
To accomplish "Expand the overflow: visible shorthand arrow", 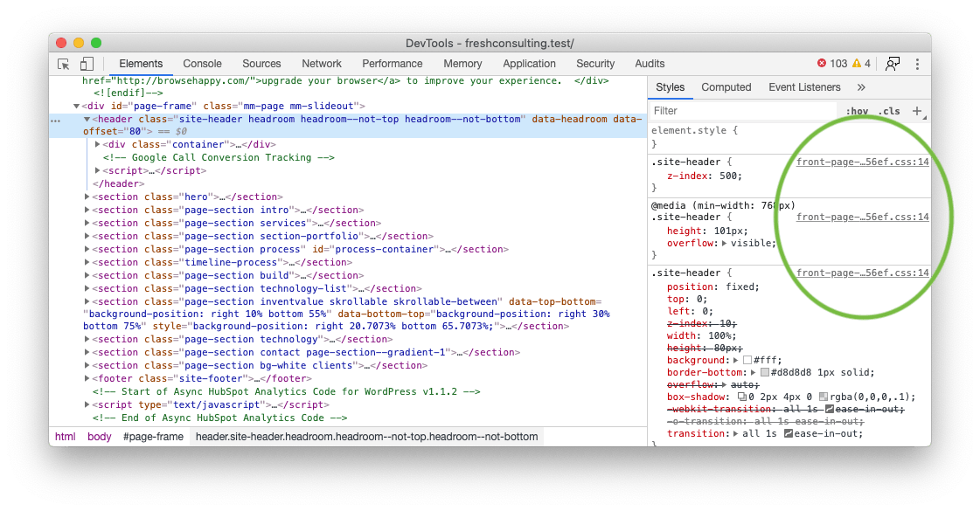I will (725, 244).
